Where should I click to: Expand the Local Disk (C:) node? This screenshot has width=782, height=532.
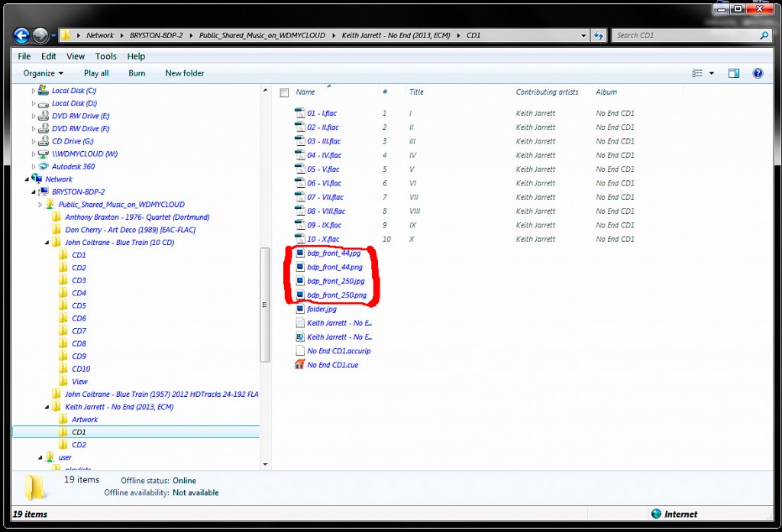coord(34,91)
